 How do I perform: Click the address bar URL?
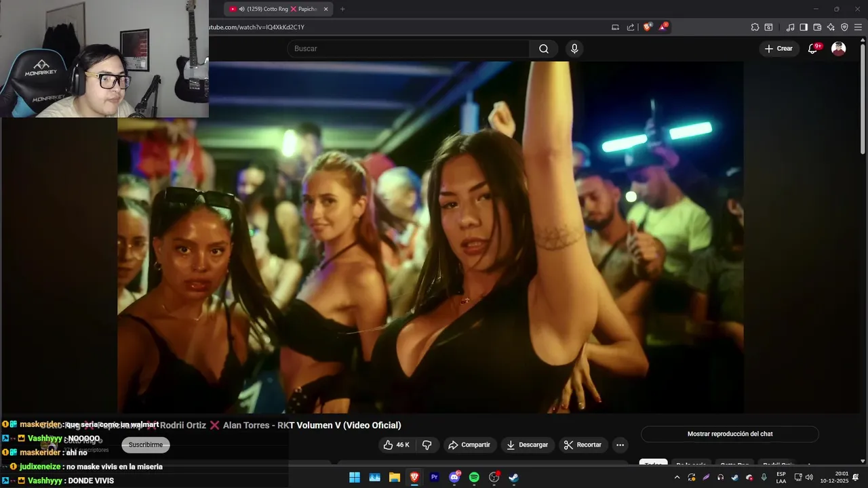pyautogui.click(x=258, y=27)
